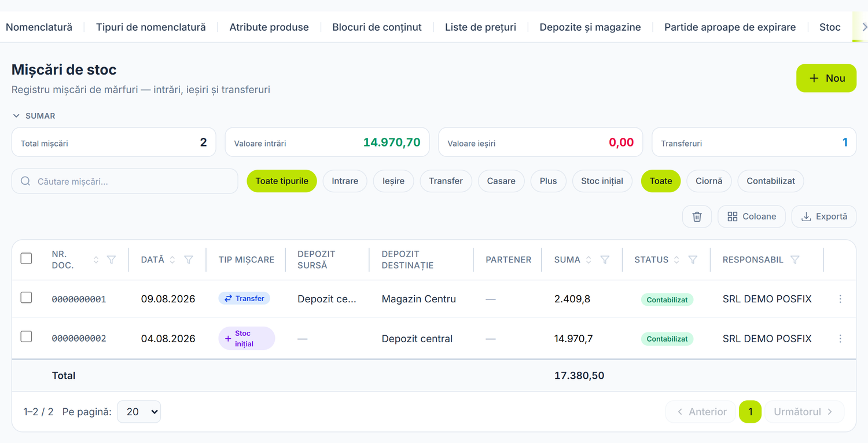Viewport: 868px width, 443px height.
Task: Go to page 1 in pagination
Action: pyautogui.click(x=751, y=412)
